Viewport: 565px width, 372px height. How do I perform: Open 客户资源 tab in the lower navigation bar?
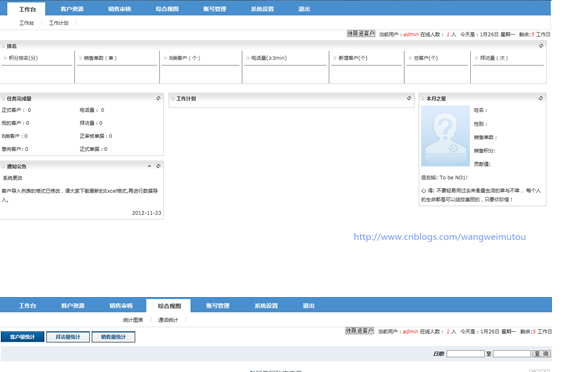73,306
